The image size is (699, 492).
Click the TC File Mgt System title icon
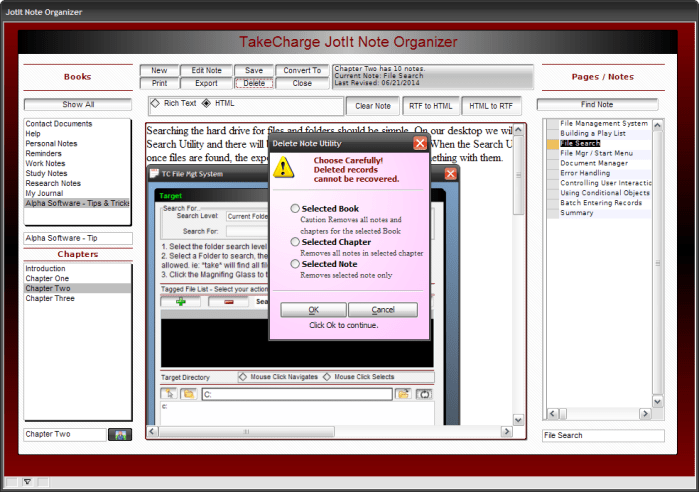tap(154, 173)
